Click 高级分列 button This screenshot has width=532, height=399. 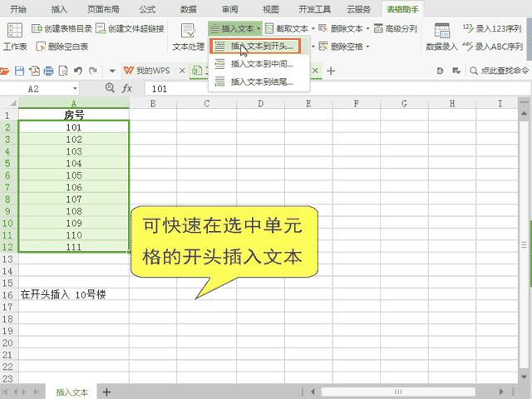click(396, 28)
